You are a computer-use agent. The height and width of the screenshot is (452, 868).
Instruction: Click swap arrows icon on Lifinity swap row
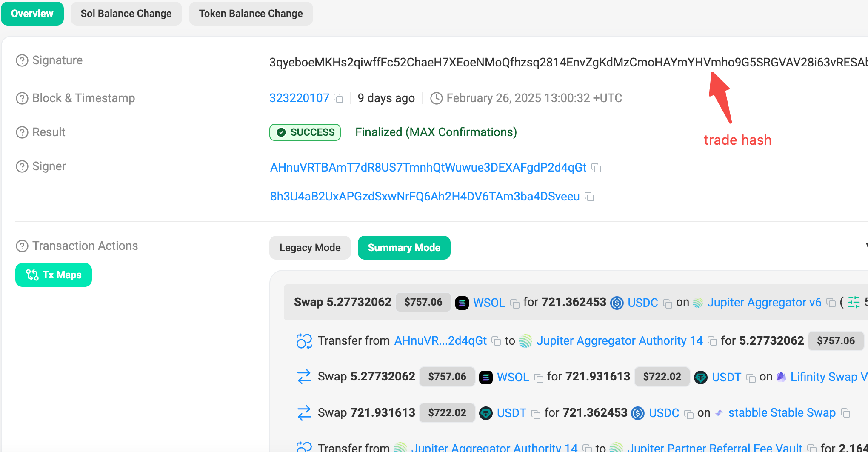(x=304, y=377)
